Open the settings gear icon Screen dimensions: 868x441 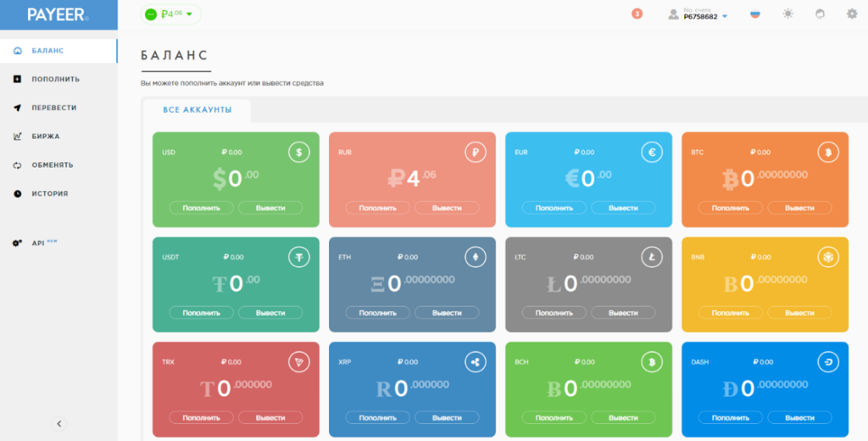(852, 14)
